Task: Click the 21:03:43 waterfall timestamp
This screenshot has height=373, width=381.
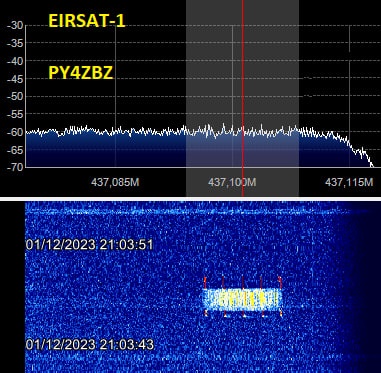Action: [x=89, y=344]
